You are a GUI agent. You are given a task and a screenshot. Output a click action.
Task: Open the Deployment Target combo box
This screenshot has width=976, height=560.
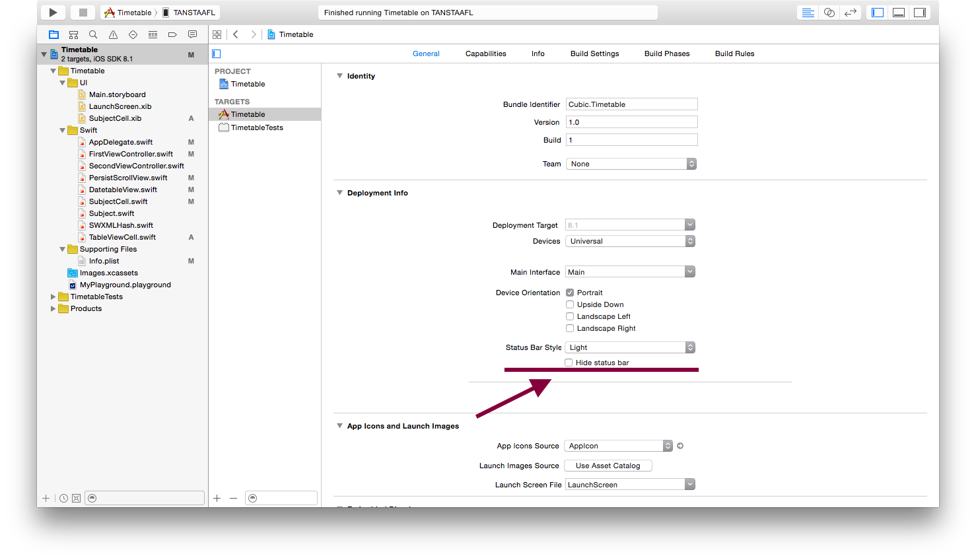pos(630,225)
